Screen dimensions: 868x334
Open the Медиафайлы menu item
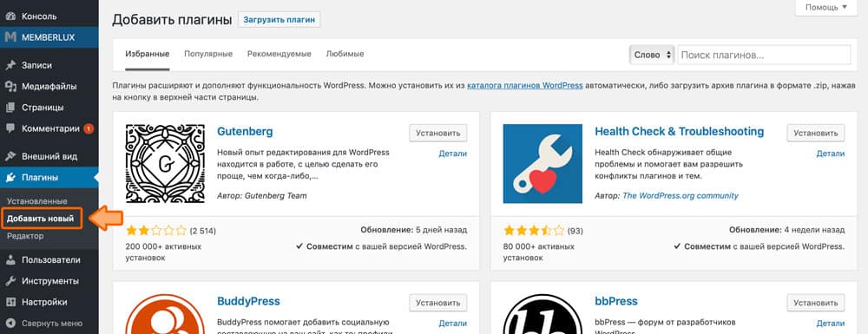pos(49,86)
